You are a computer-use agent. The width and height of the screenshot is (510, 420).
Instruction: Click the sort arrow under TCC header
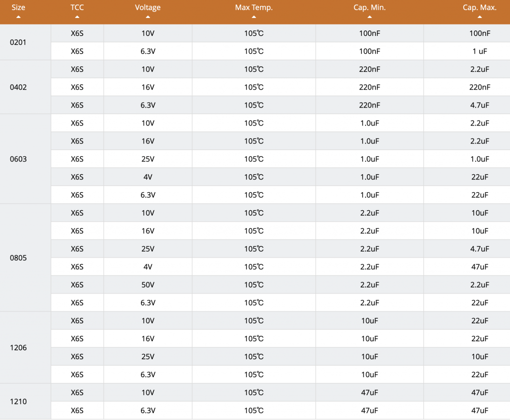coord(77,17)
